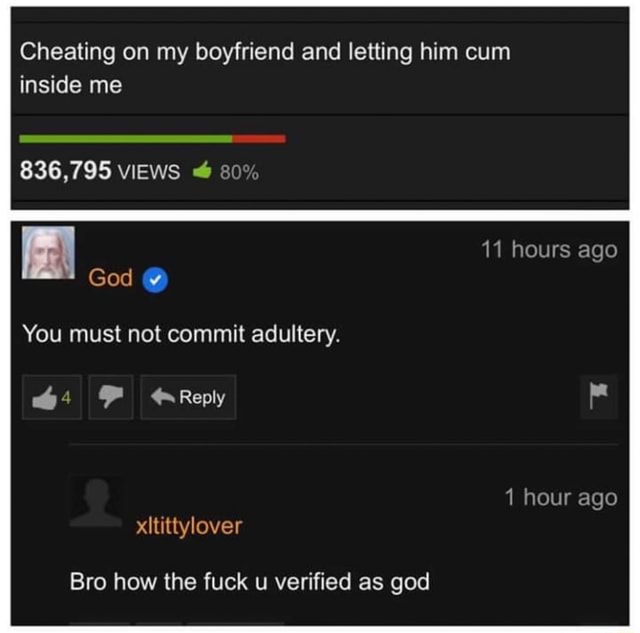Open the default silhouette avatar of xltittylover
Image resolution: width=640 pixels, height=633 pixels.
coord(96,502)
